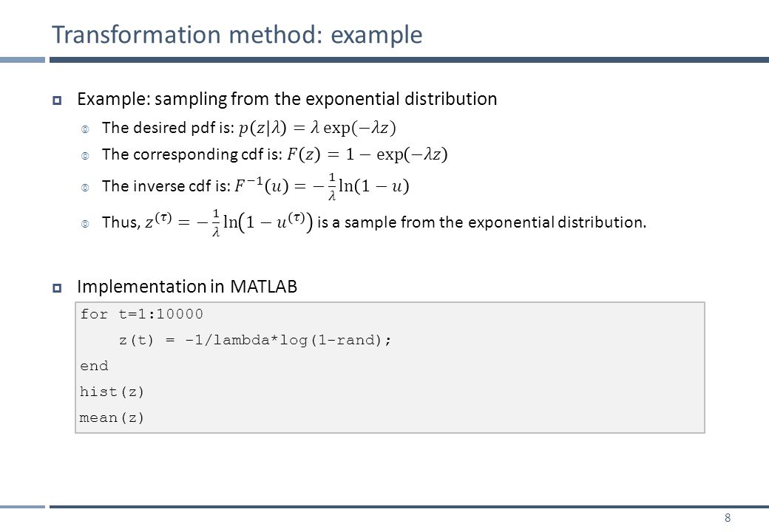Click the inverse cdf formula F⁻¹(u)

[x=322, y=187]
